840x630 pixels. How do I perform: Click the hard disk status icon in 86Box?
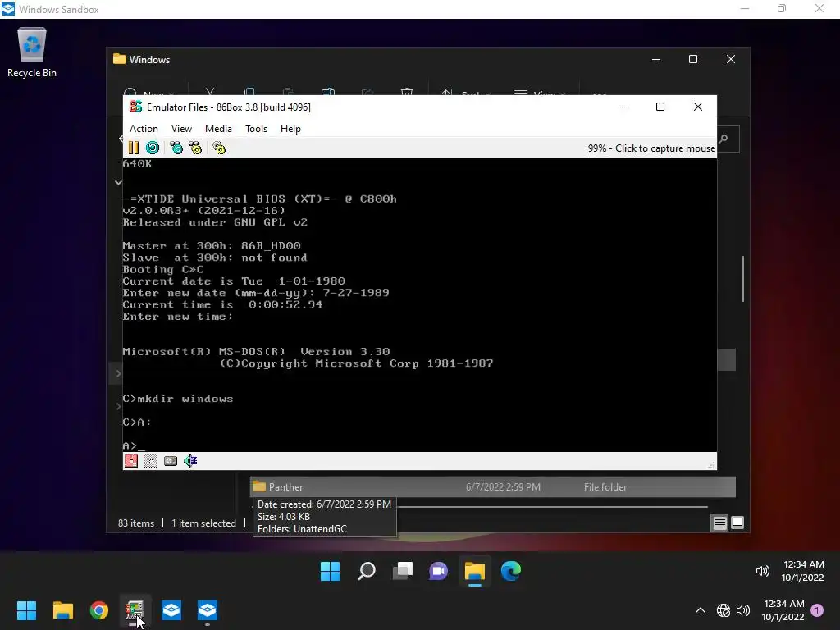pos(171,461)
